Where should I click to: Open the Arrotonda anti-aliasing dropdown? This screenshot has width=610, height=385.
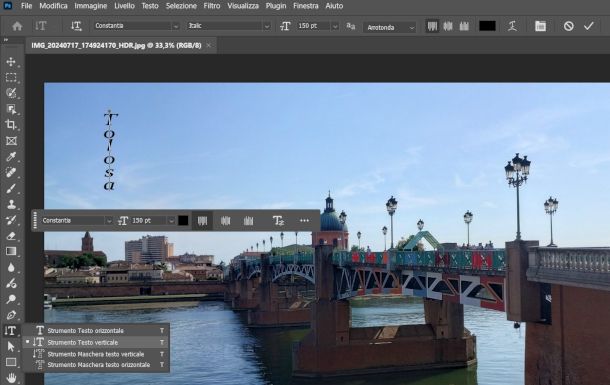[x=390, y=27]
